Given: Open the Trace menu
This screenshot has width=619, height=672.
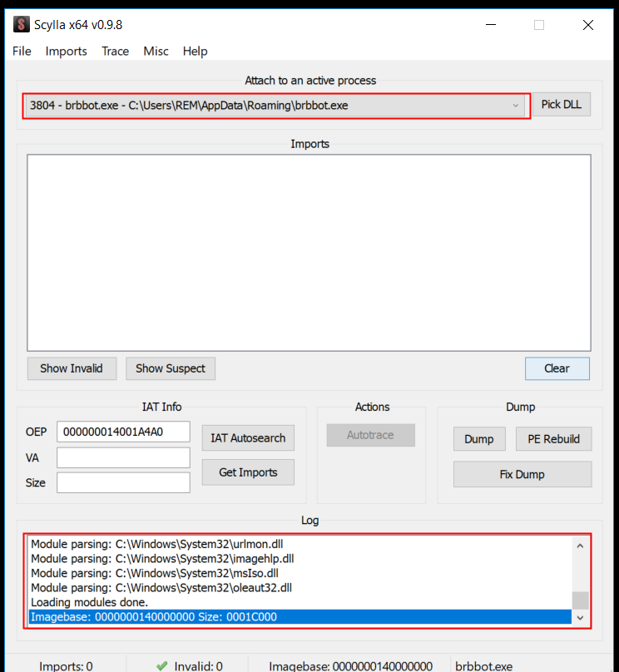Looking at the screenshot, I should [x=115, y=51].
